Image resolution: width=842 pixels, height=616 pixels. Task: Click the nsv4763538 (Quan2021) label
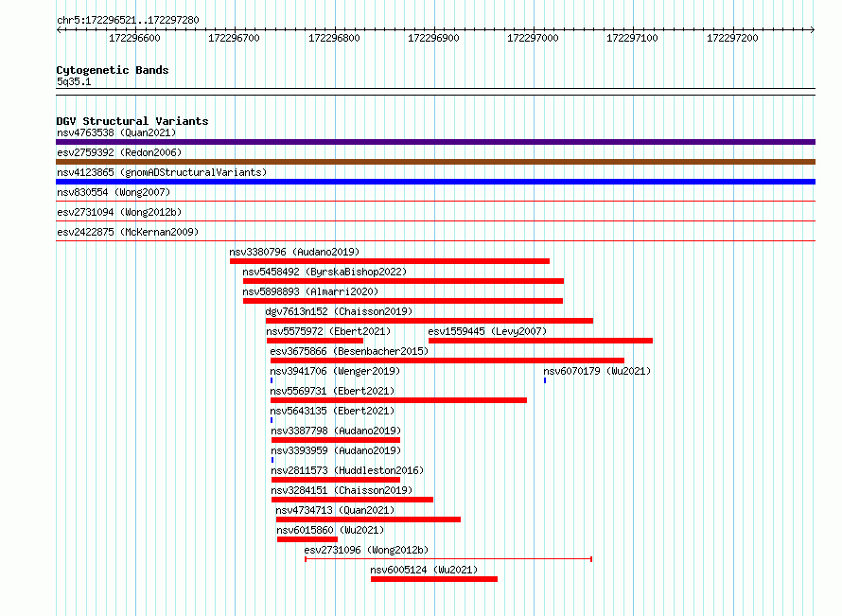point(116,132)
